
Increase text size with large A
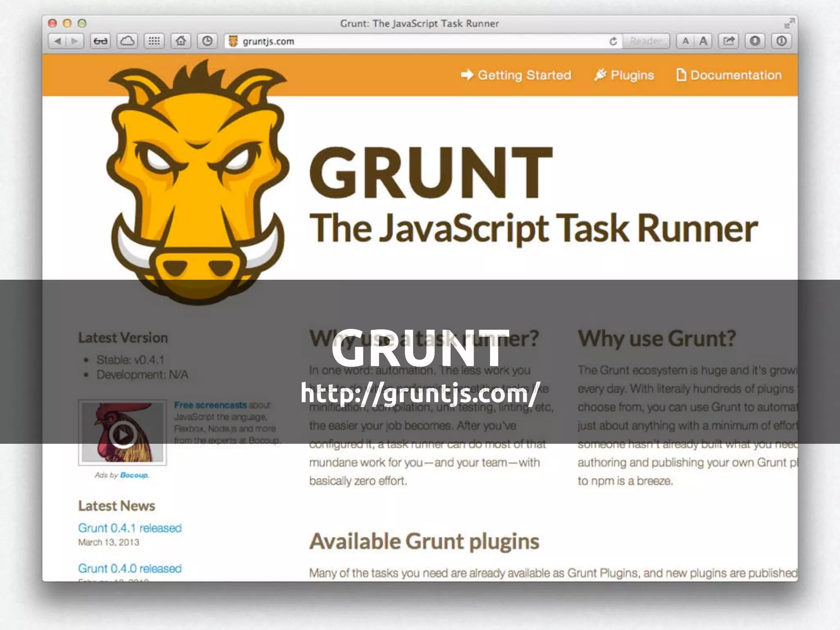(703, 41)
